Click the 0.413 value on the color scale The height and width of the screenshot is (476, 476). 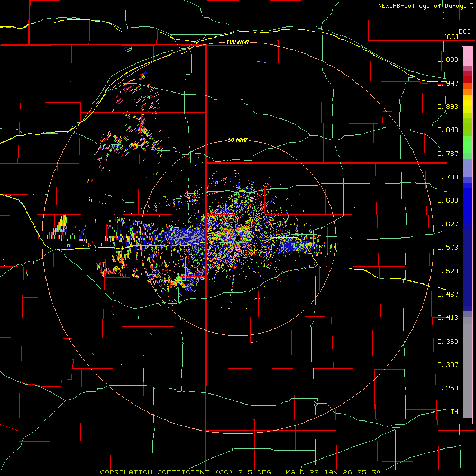point(448,318)
